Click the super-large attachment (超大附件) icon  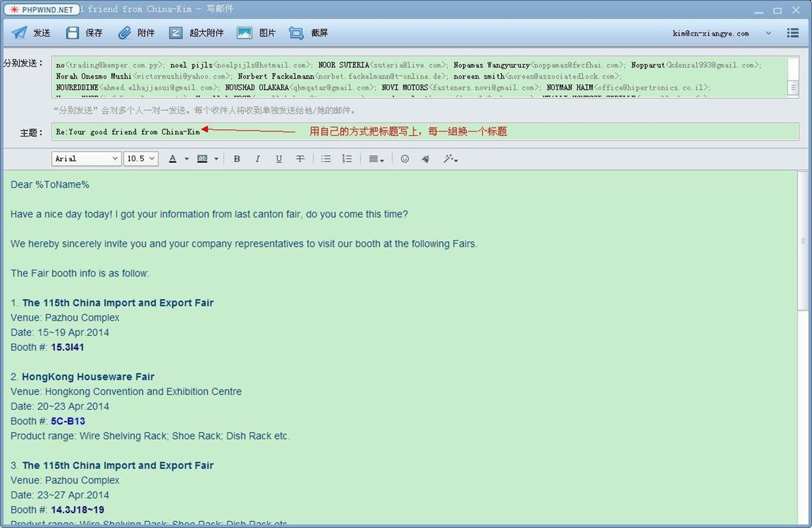pos(175,33)
